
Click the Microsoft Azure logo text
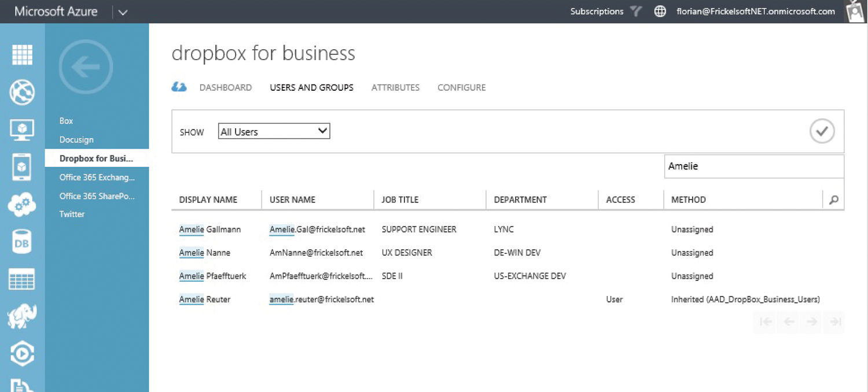(x=56, y=12)
